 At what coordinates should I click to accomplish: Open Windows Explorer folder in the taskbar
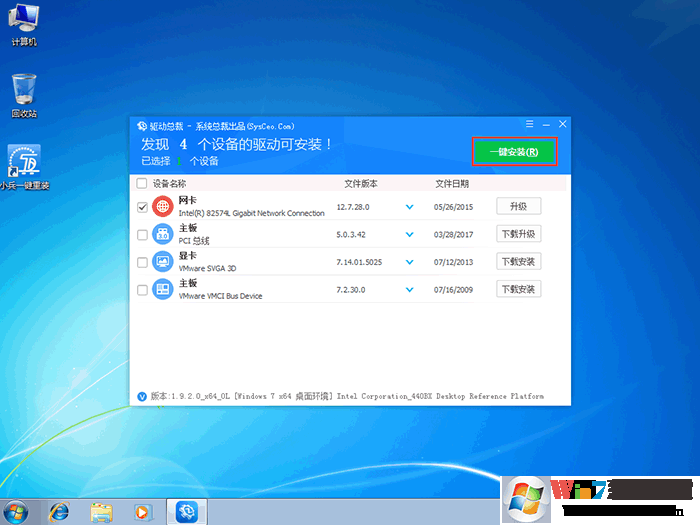click(101, 510)
